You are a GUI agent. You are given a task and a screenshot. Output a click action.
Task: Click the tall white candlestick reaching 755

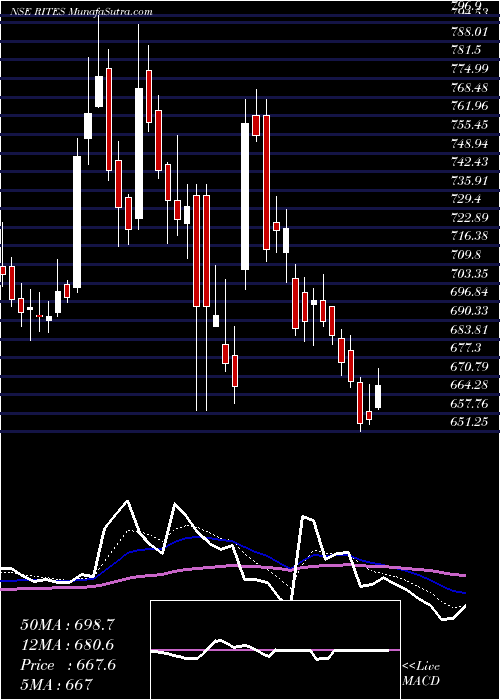245,196
